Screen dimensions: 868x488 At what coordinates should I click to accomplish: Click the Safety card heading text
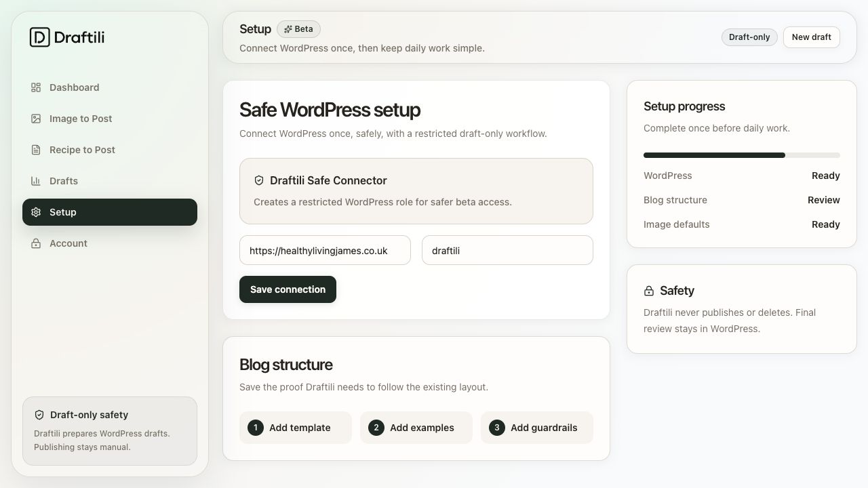pos(677,291)
